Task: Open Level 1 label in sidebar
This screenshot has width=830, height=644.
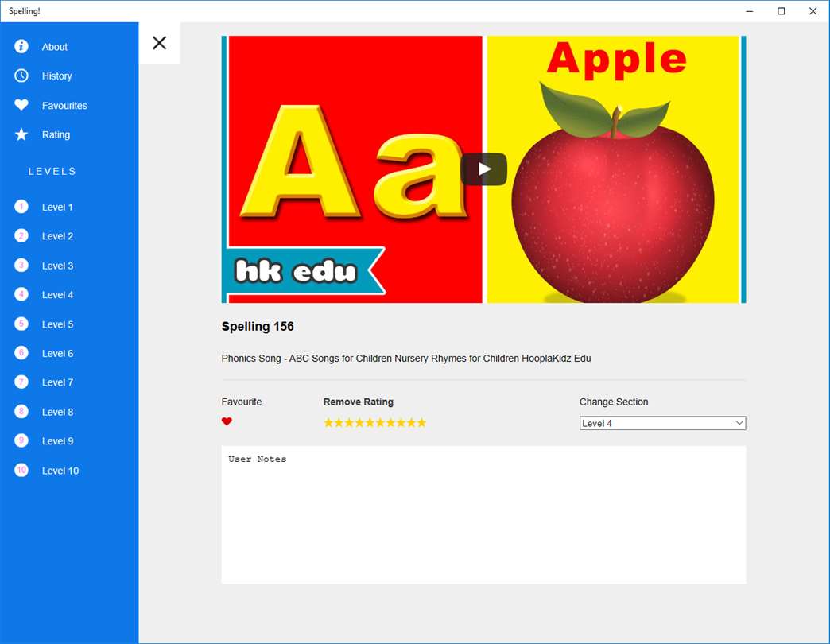Action: point(57,207)
